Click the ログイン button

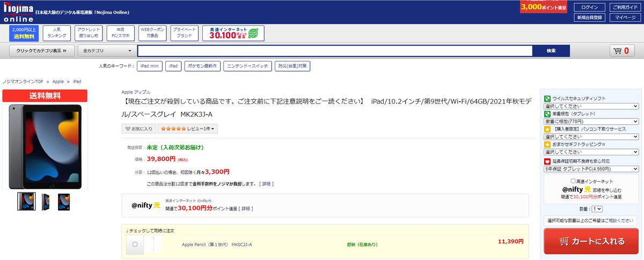pos(589,8)
